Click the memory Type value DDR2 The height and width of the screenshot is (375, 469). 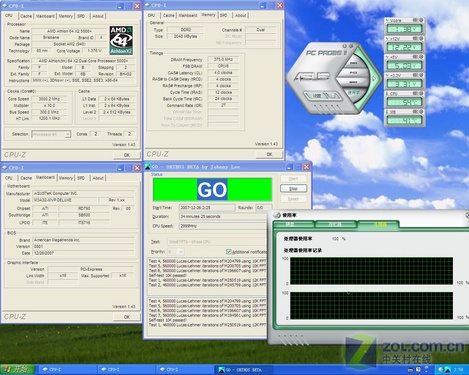tap(185, 30)
